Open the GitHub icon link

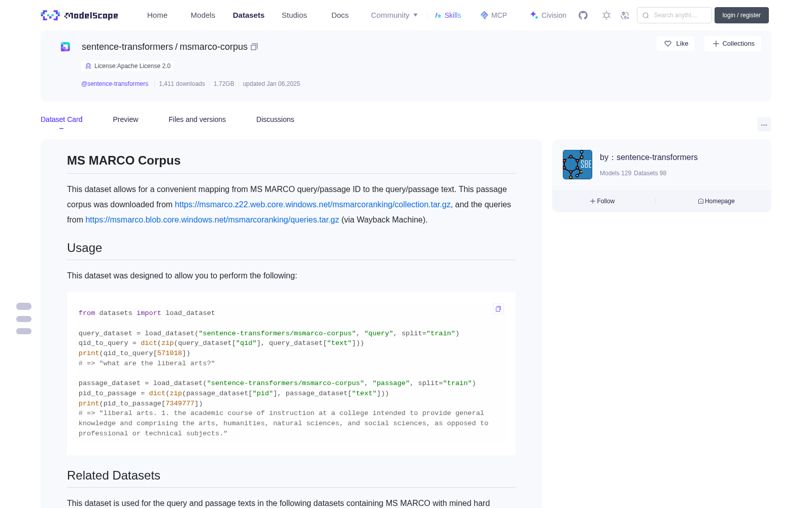click(x=583, y=15)
